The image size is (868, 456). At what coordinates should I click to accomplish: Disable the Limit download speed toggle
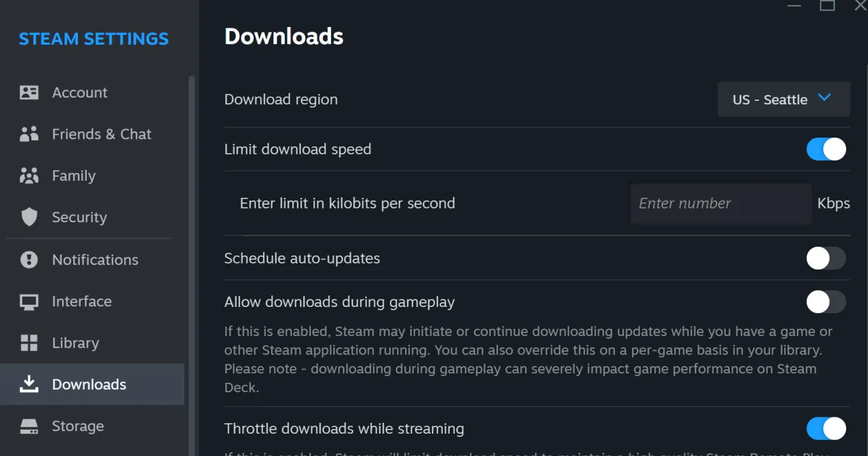click(826, 149)
